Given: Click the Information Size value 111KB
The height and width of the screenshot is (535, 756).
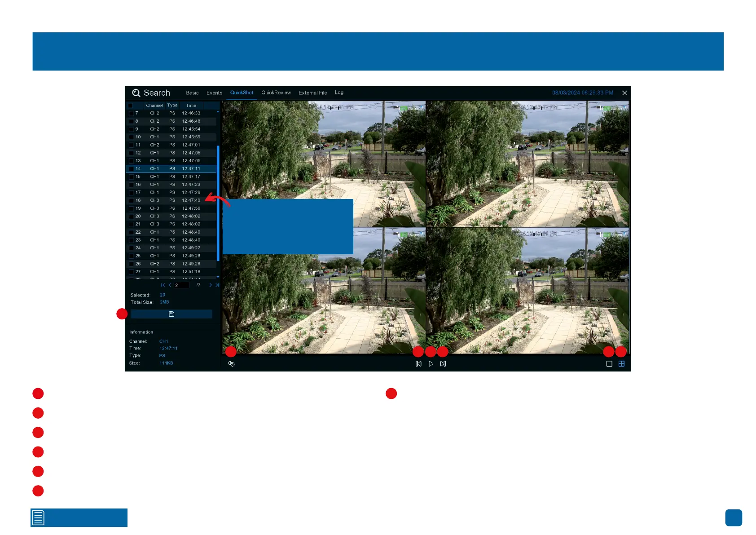Looking at the screenshot, I should tap(166, 363).
